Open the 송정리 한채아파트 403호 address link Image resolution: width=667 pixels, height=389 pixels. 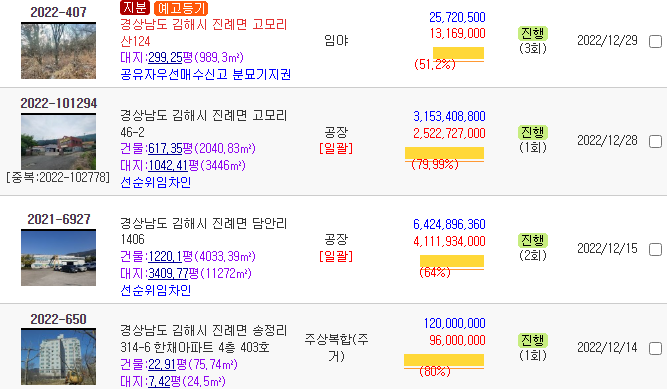click(x=204, y=339)
